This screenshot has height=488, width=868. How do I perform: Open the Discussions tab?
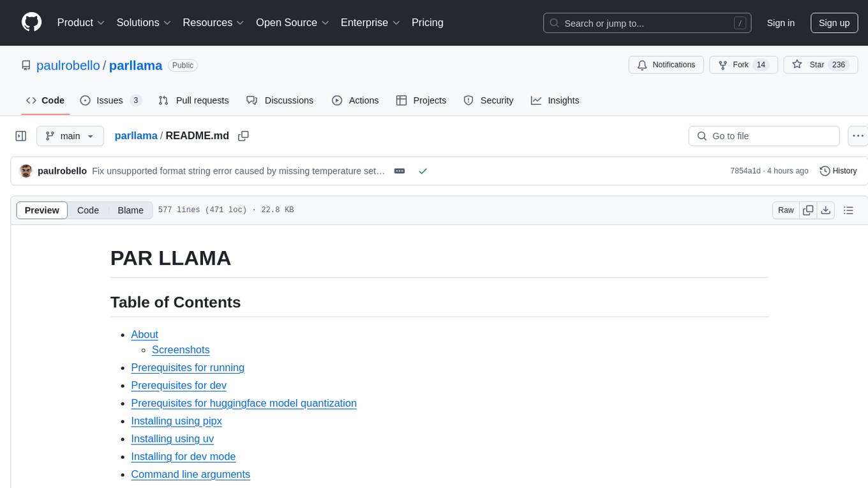click(280, 100)
